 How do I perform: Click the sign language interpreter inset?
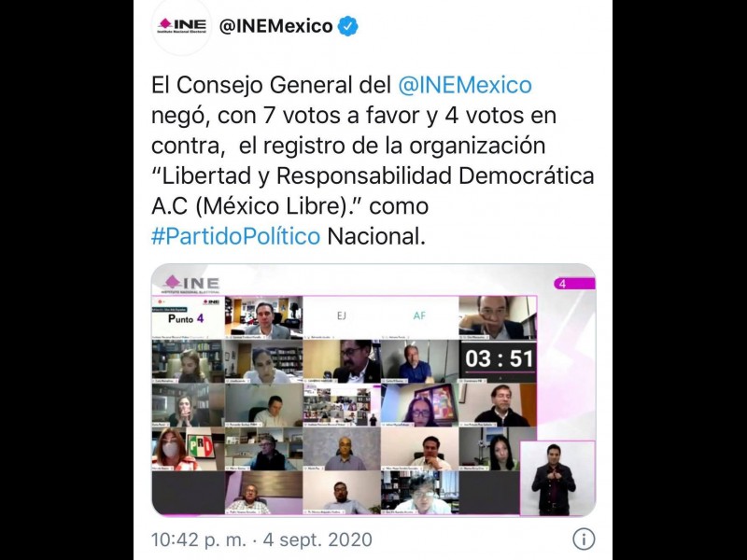(x=557, y=478)
